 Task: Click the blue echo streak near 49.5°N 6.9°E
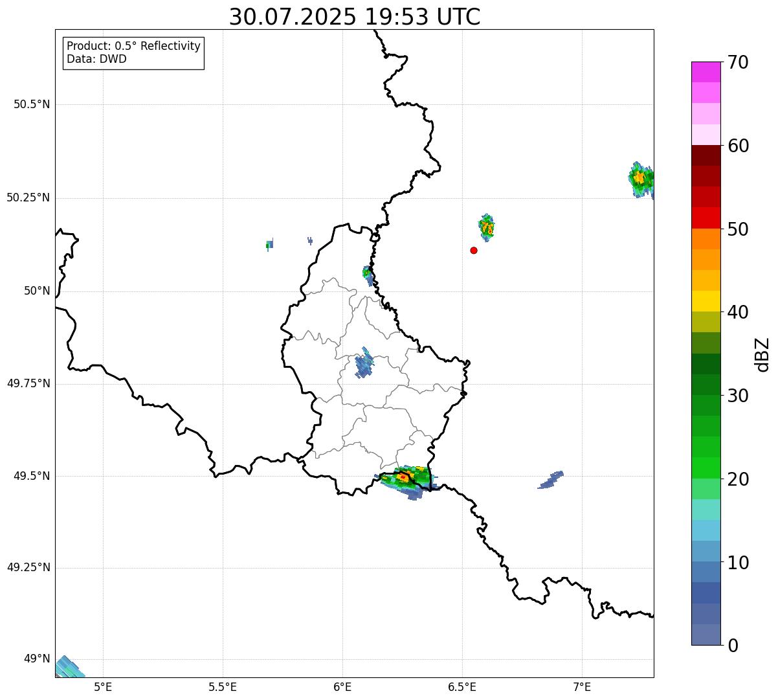(x=551, y=480)
